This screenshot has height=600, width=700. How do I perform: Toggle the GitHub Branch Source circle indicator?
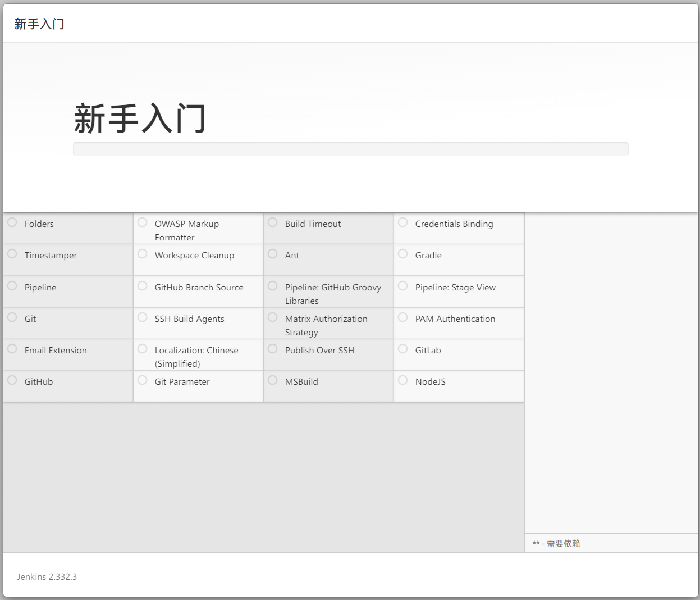(143, 286)
